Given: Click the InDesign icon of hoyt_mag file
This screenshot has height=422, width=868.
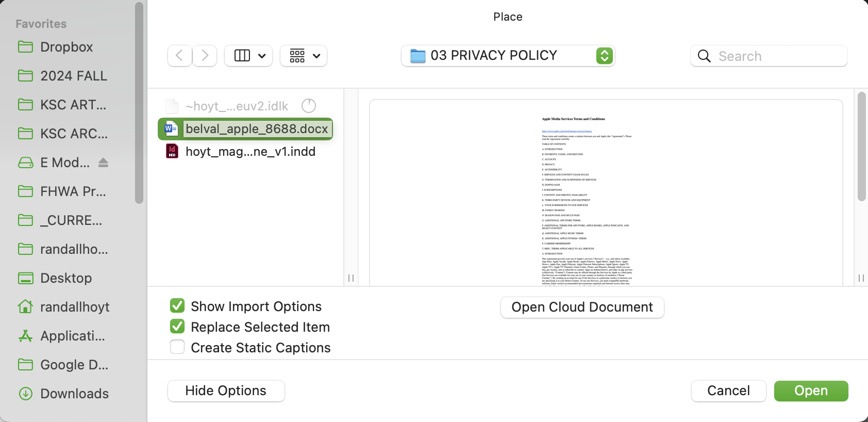Looking at the screenshot, I should coord(172,151).
